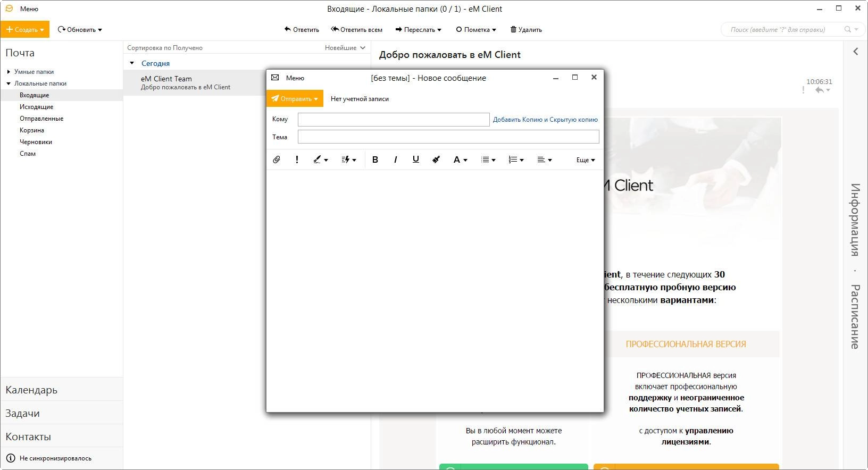The height and width of the screenshot is (470, 868).
Task: Click the search magnifier icon
Action: click(848, 29)
